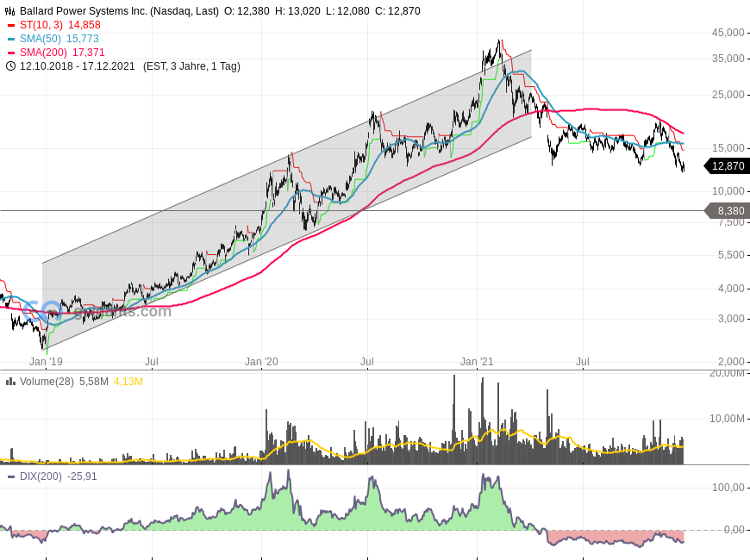Click the current price tag 12,870
750x560 pixels.
[728, 166]
